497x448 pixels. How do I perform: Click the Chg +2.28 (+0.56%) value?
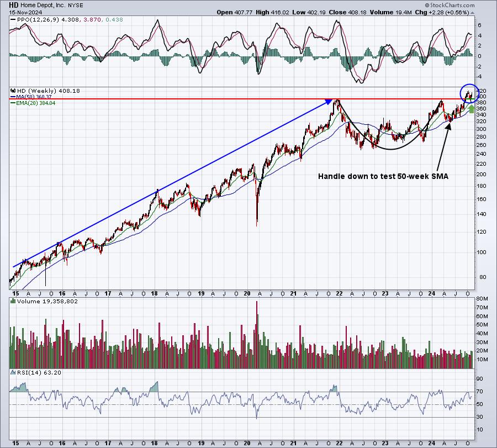(x=442, y=12)
